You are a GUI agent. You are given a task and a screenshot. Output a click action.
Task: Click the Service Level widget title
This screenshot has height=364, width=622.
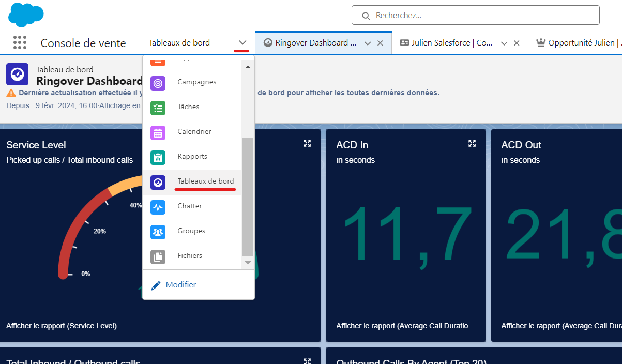pyautogui.click(x=36, y=145)
